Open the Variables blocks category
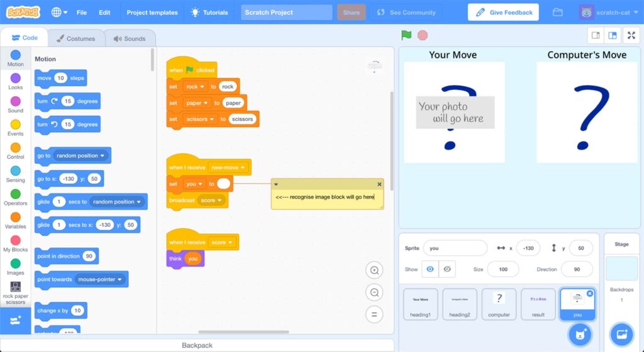 tap(15, 220)
